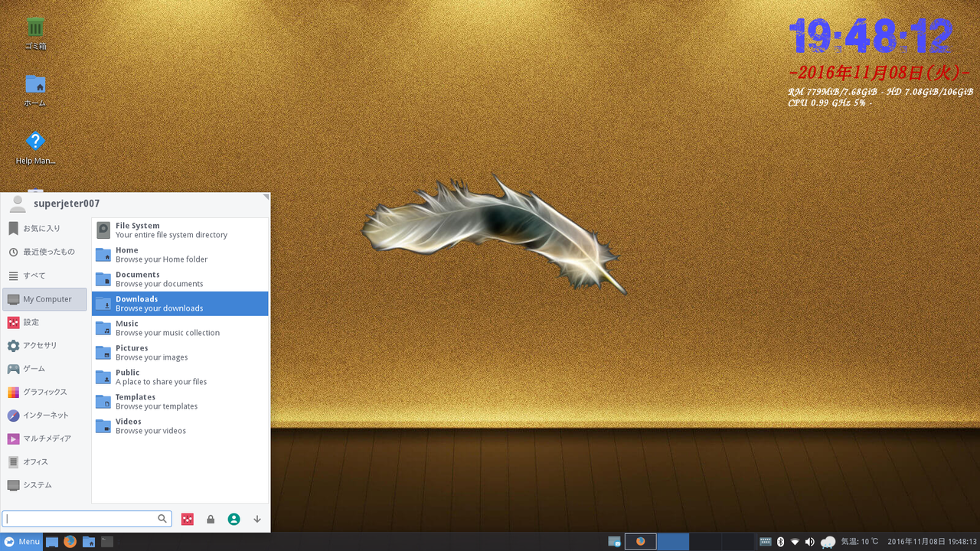
Task: Click the Bluetooth tray icon
Action: click(x=781, y=542)
